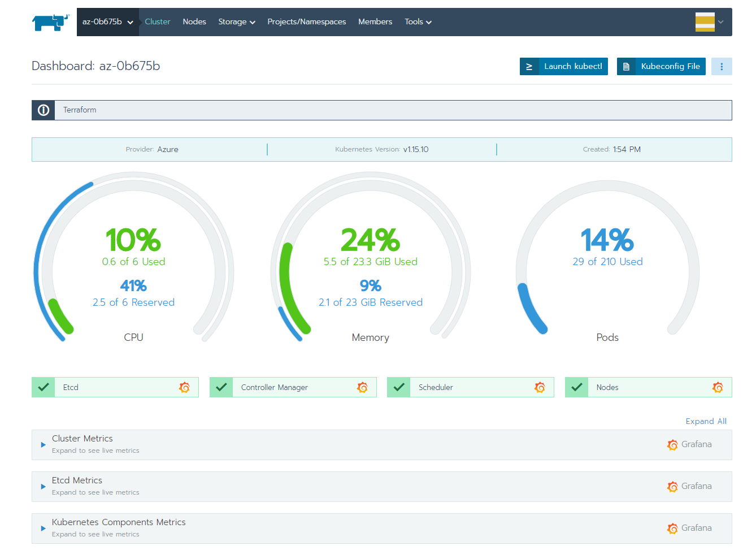Open the Storage menu
The height and width of the screenshot is (550, 756).
(236, 22)
